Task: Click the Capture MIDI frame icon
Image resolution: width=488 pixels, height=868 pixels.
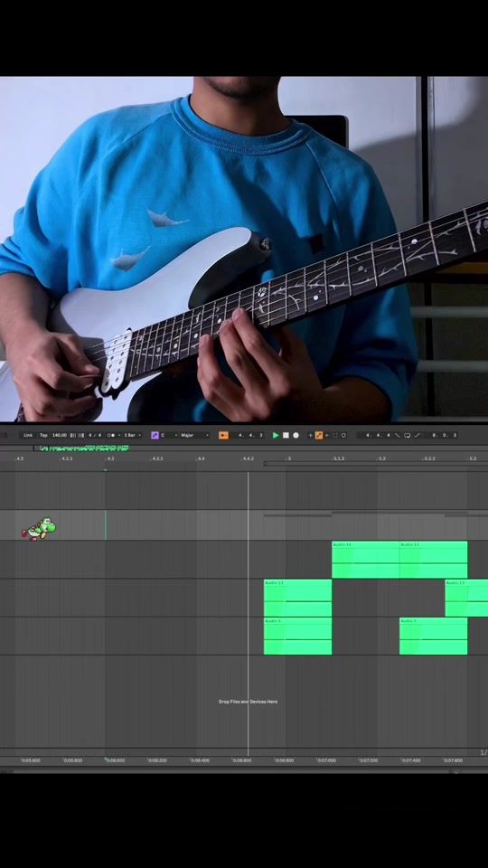Action: point(335,435)
